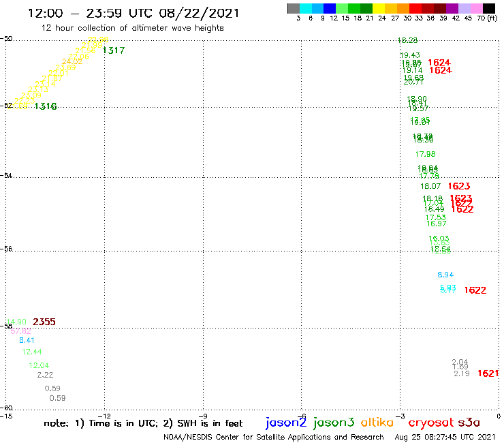Select the yellow 23.69 wave height
The width and height of the screenshot is (504, 443).
(x=65, y=67)
